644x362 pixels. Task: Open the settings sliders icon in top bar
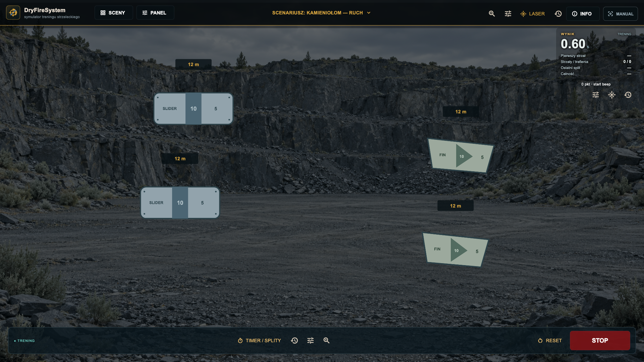pyautogui.click(x=508, y=14)
